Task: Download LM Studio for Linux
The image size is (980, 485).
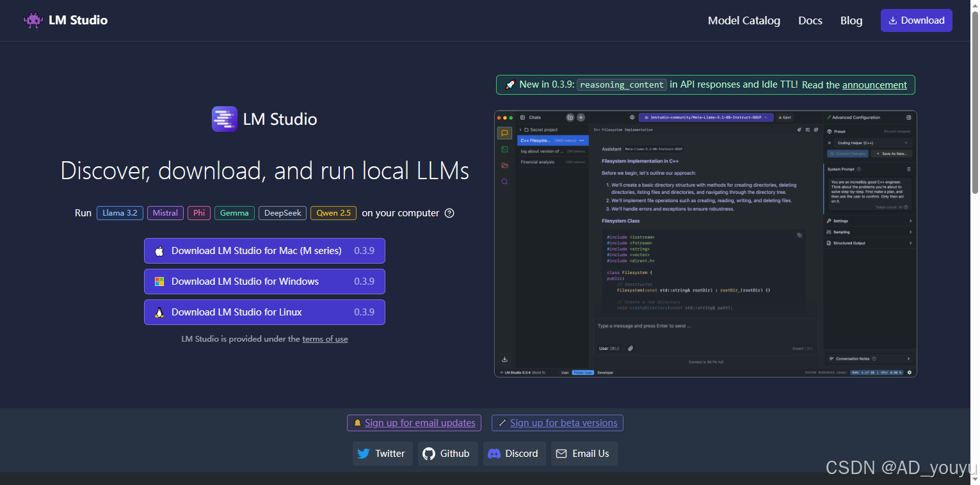Action: pyautogui.click(x=264, y=312)
